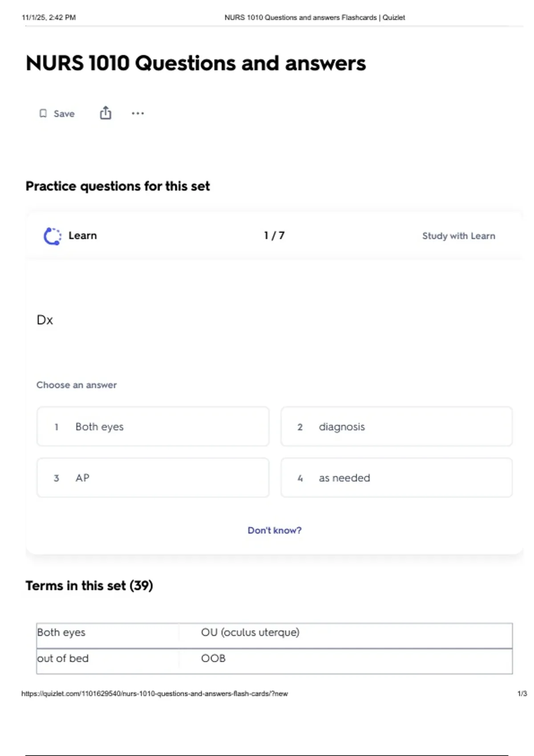Click the 1 / 7 progress counter

(x=274, y=235)
